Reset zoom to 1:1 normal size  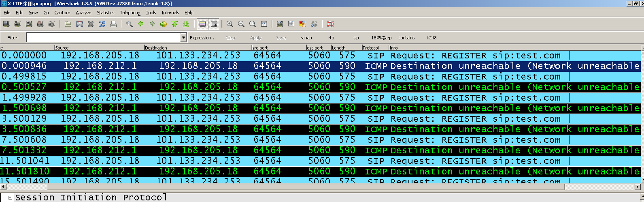coord(253,24)
